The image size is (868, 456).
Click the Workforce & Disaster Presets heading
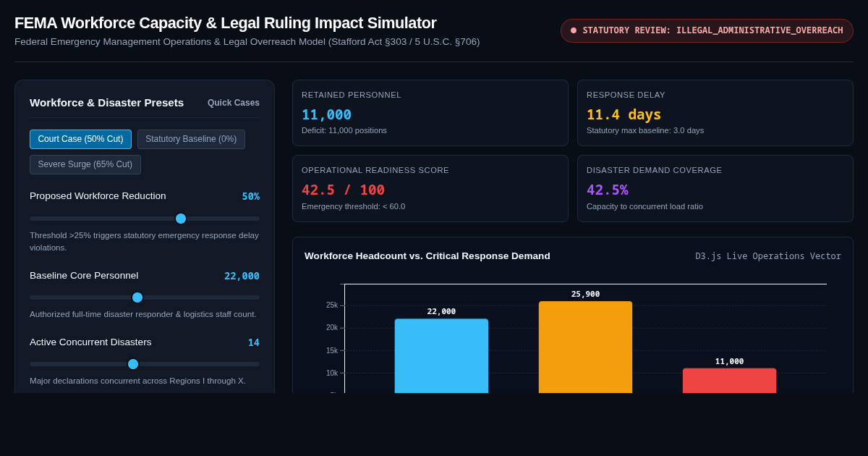pyautogui.click(x=106, y=103)
